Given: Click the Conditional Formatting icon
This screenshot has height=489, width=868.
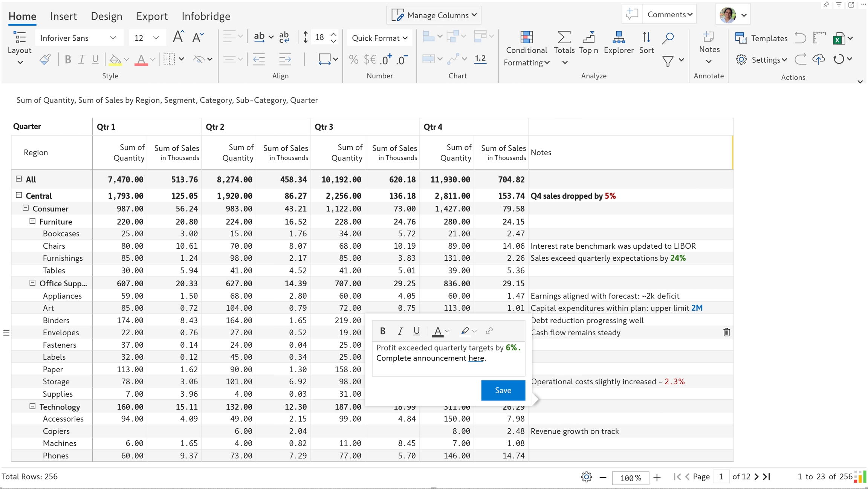Looking at the screenshot, I should pos(526,38).
